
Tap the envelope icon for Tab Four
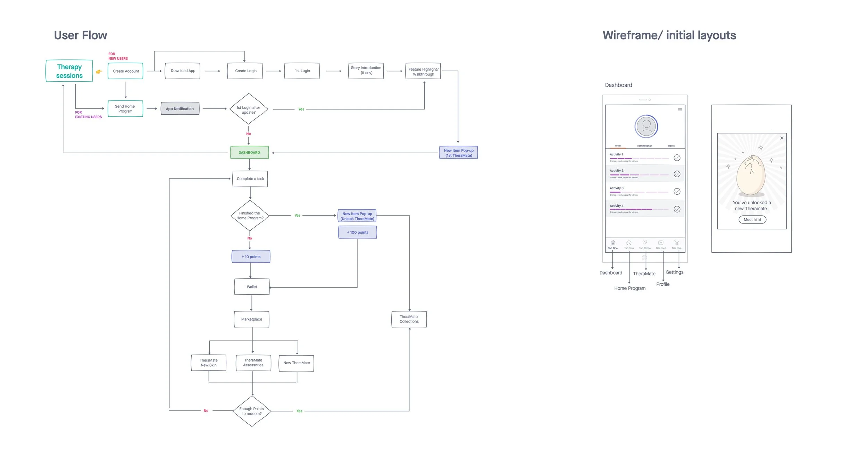click(x=661, y=243)
